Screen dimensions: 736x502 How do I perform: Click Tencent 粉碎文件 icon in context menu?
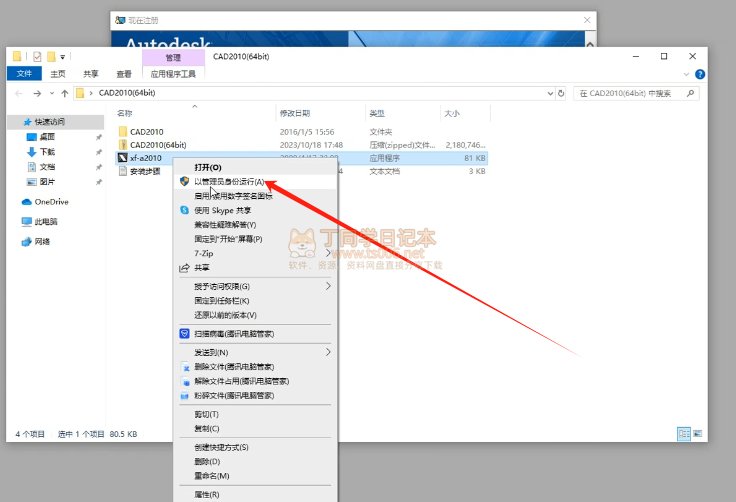click(184, 396)
